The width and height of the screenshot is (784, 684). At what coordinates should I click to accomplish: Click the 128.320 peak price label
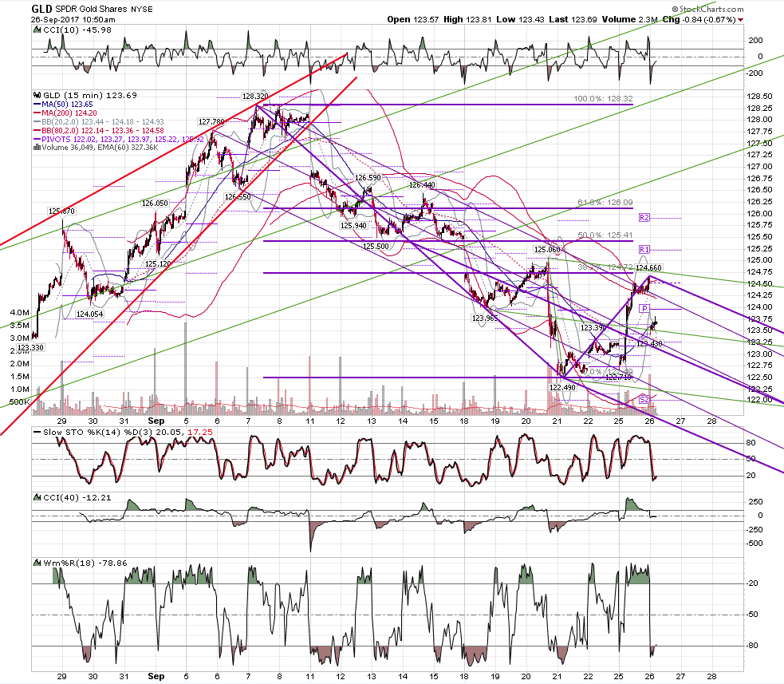pos(255,96)
